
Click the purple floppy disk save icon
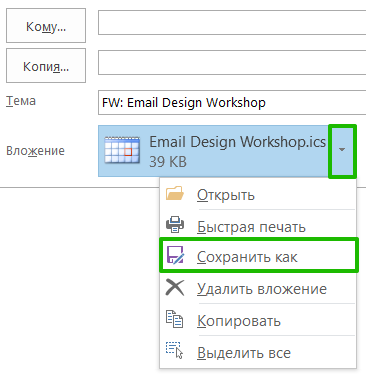point(175,255)
